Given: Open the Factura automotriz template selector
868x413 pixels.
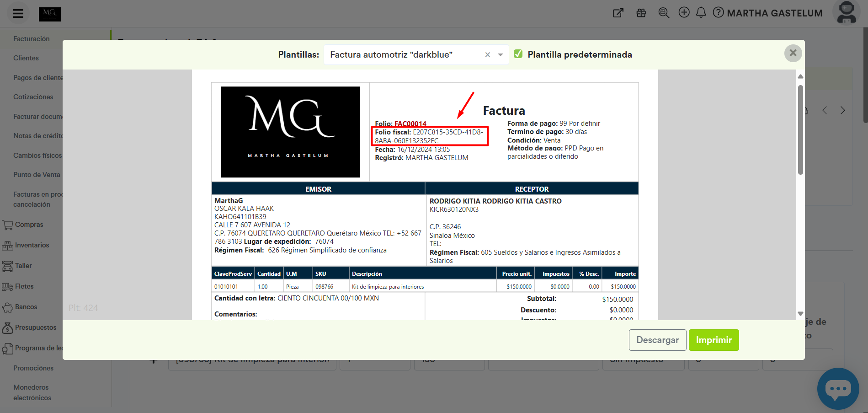Looking at the screenshot, I should (x=402, y=55).
